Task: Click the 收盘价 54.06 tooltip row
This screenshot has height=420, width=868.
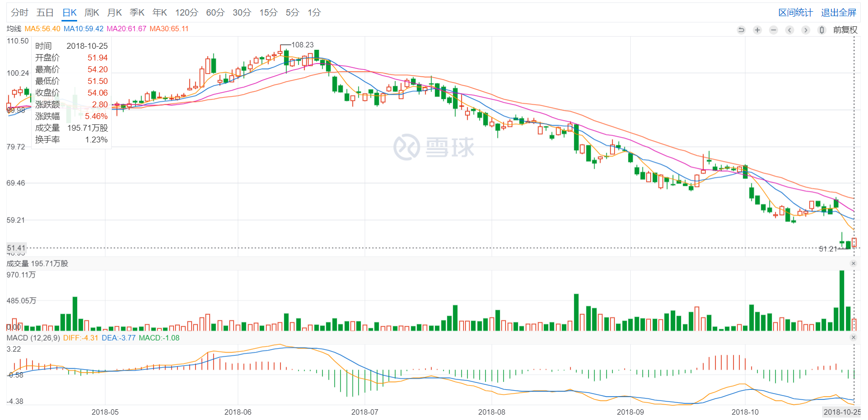Action: [71, 93]
